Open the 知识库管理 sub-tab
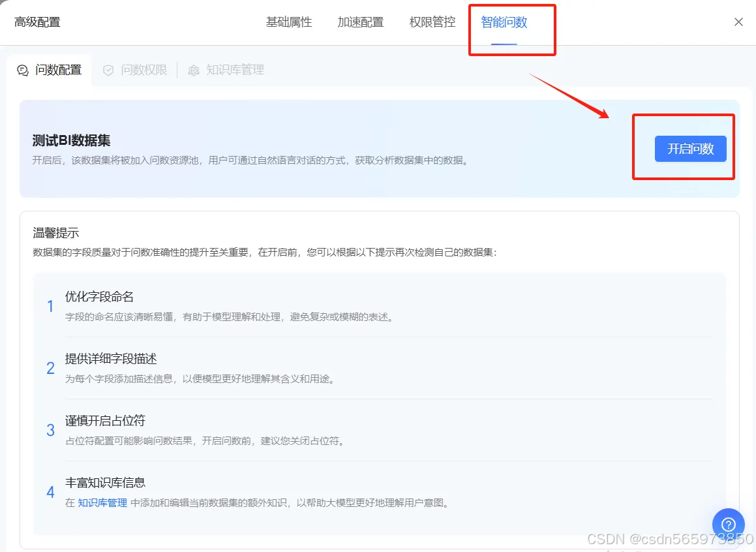This screenshot has height=552, width=756. pos(233,70)
